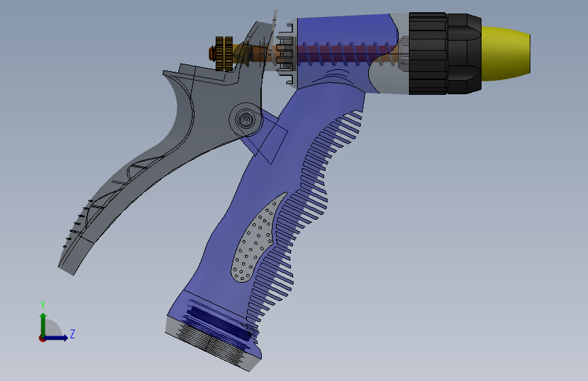
Task: Select the coil spring inside the barrel
Action: point(347,54)
